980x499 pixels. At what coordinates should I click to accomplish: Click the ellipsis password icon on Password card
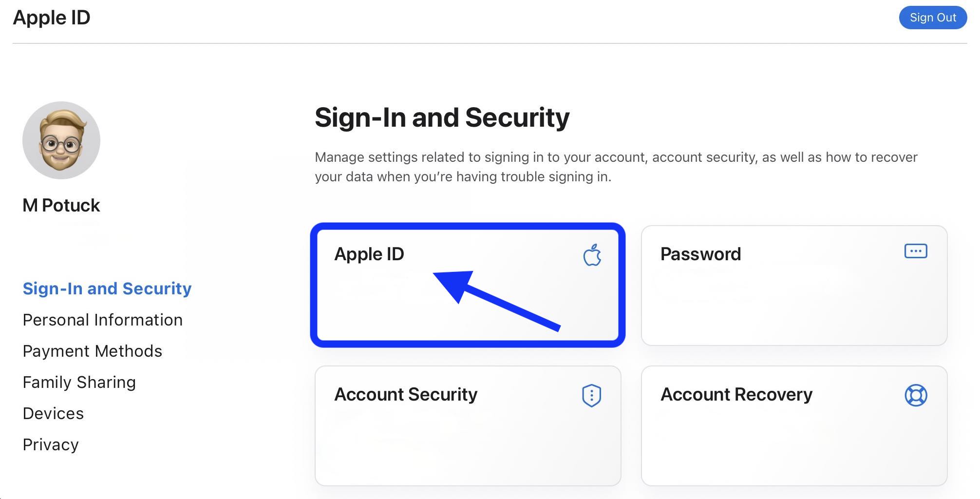916,251
